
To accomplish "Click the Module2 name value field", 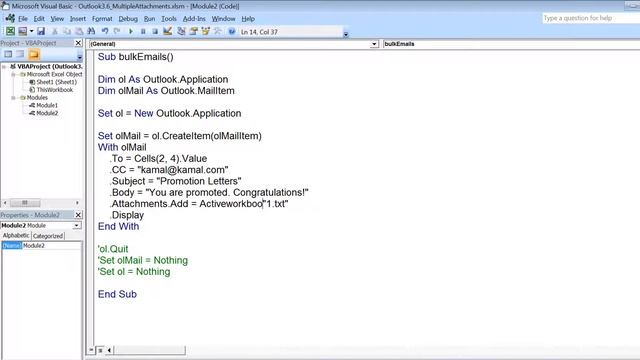I will 51,246.
